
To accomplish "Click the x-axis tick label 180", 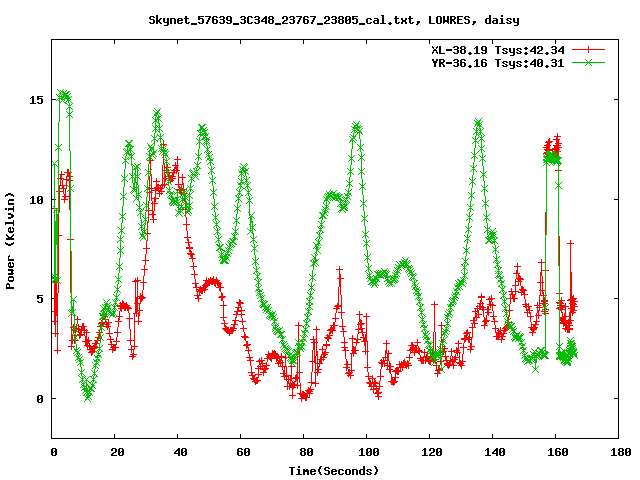I will point(621,452).
